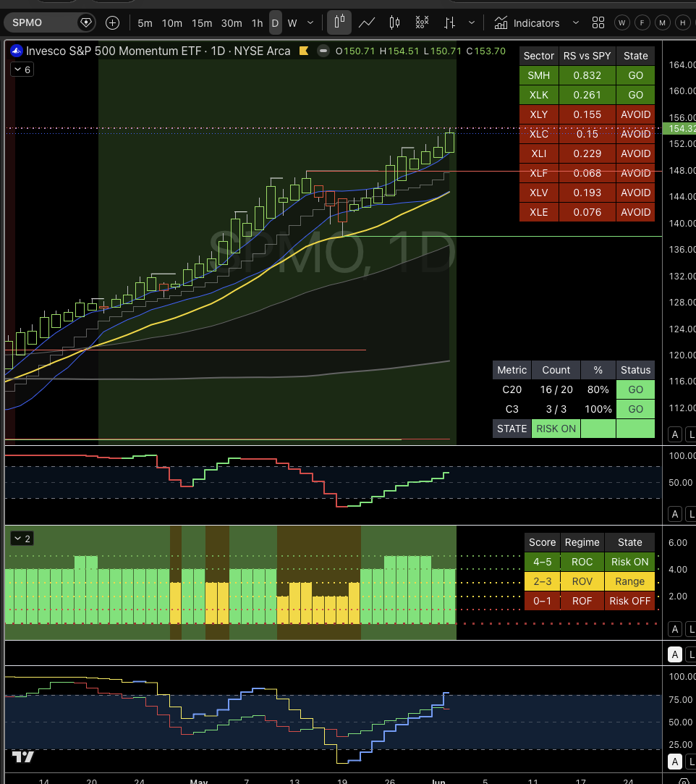Add a symbol with the plus icon
This screenshot has width=696, height=784.
[112, 22]
